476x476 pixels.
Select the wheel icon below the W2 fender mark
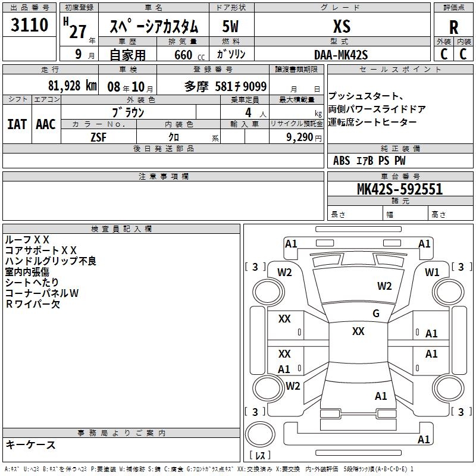(x=268, y=292)
